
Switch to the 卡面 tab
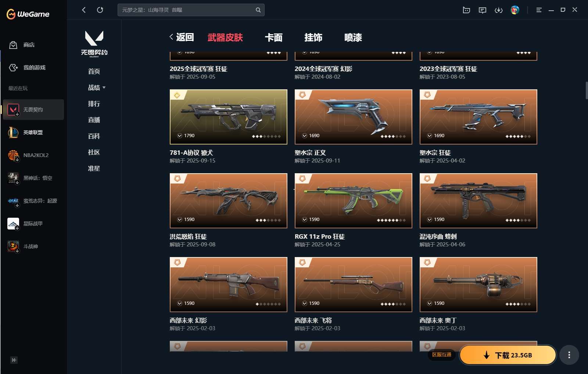click(274, 38)
